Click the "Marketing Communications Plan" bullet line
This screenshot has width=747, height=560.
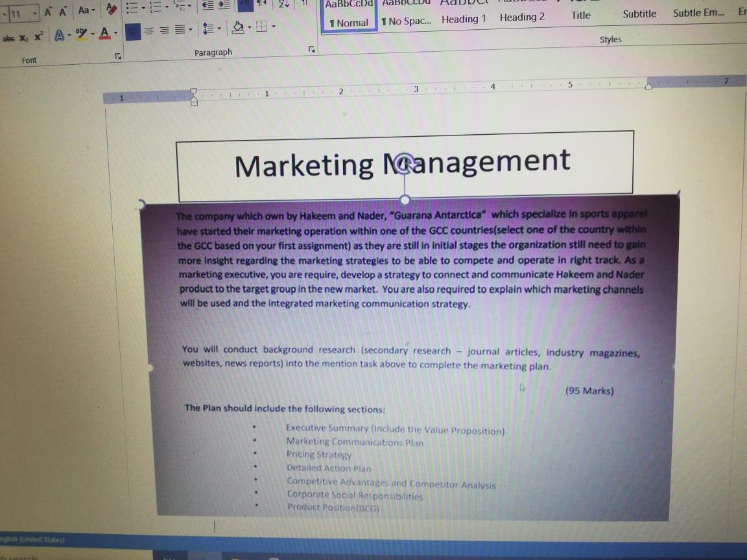click(355, 442)
